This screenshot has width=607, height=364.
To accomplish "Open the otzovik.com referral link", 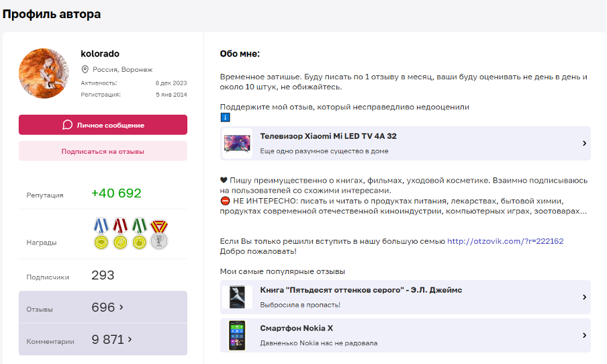I will (x=505, y=241).
